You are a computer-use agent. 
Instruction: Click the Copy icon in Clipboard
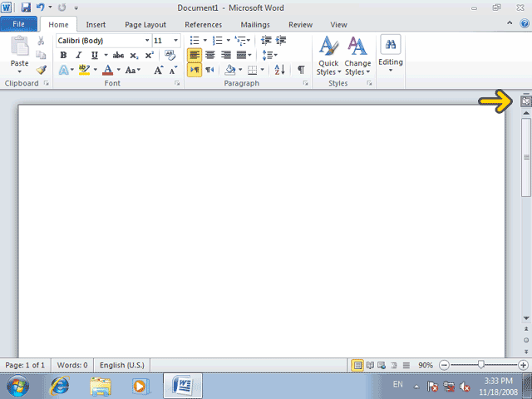(41, 55)
